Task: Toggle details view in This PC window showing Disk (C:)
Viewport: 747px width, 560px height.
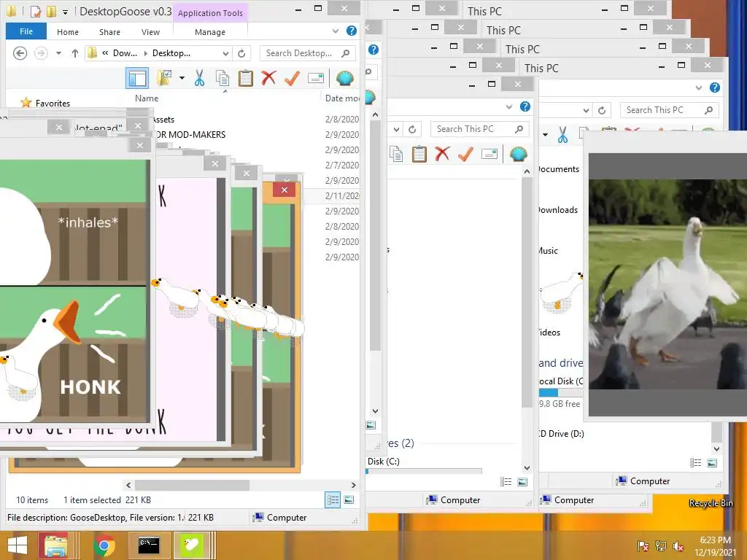Action: pyautogui.click(x=506, y=482)
